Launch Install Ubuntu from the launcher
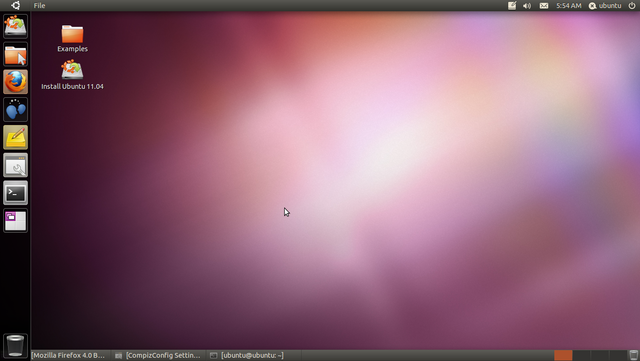Screen dimensions: 640x361 (x=16, y=27)
